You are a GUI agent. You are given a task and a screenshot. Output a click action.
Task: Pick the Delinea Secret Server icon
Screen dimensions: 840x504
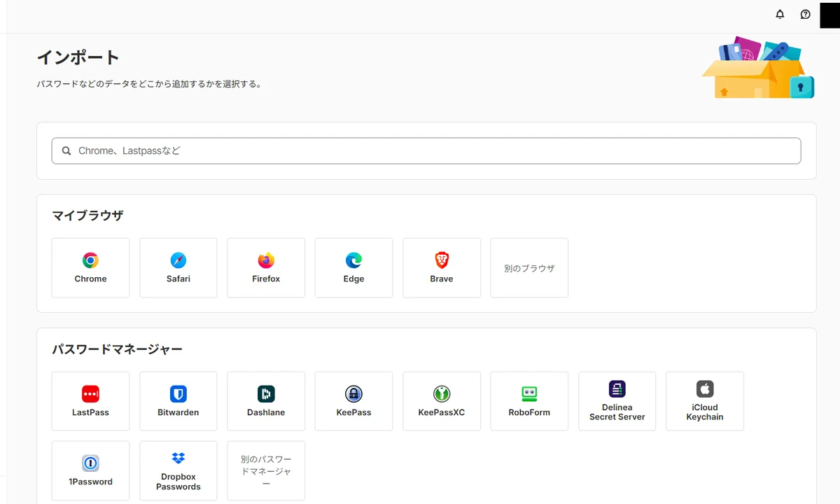point(617,389)
